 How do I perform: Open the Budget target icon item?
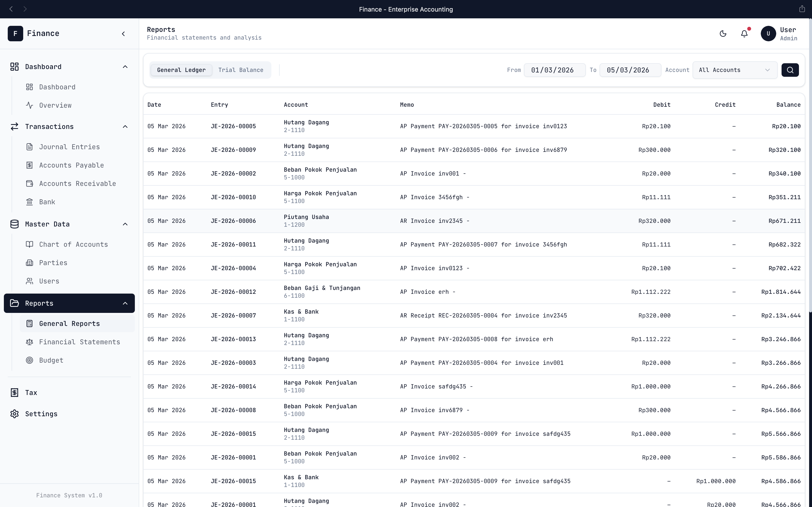pyautogui.click(x=29, y=360)
